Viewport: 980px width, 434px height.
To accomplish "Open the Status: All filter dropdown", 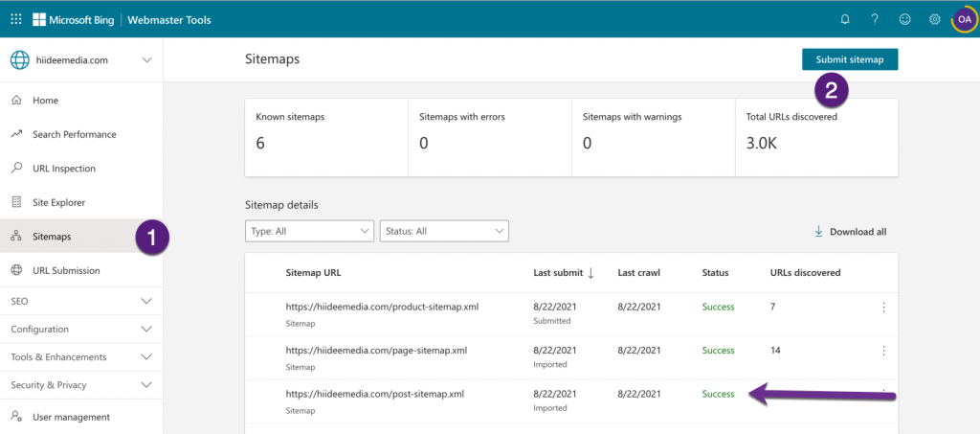I will [x=444, y=231].
